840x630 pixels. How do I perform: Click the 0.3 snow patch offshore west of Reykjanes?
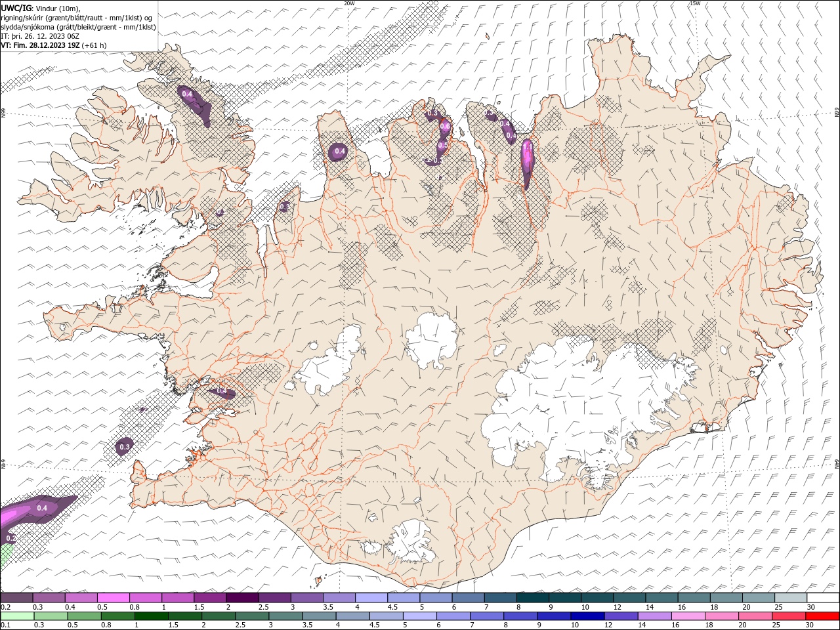pyautogui.click(x=124, y=446)
